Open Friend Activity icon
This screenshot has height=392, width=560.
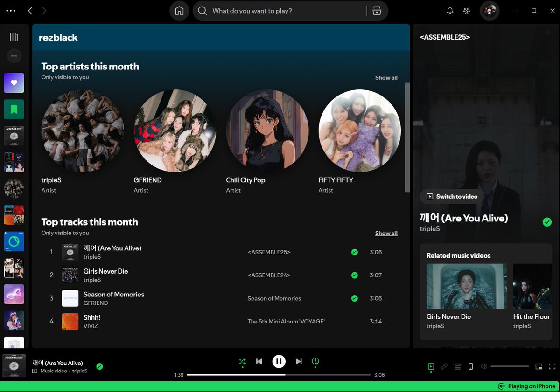coord(466,11)
